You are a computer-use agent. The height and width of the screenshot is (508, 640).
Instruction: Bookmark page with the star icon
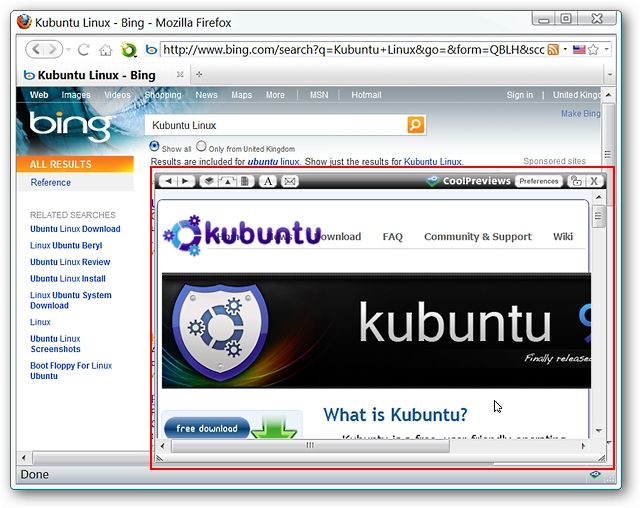[x=593, y=50]
